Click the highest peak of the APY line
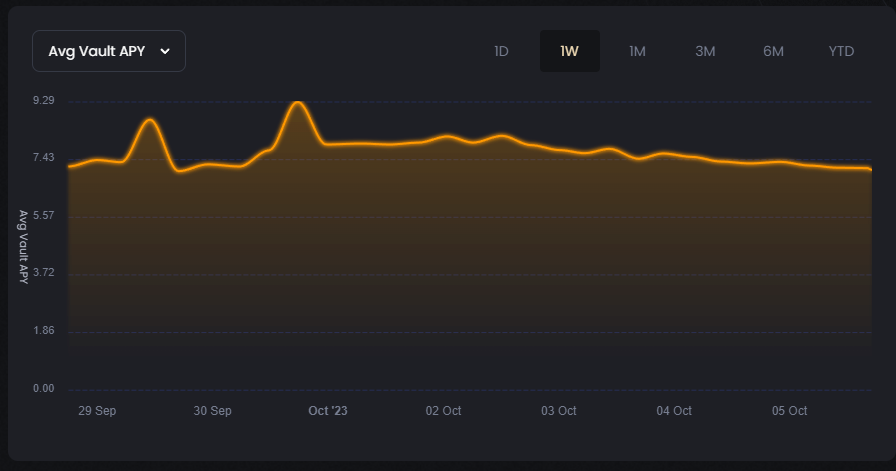The image size is (896, 471). coord(297,102)
